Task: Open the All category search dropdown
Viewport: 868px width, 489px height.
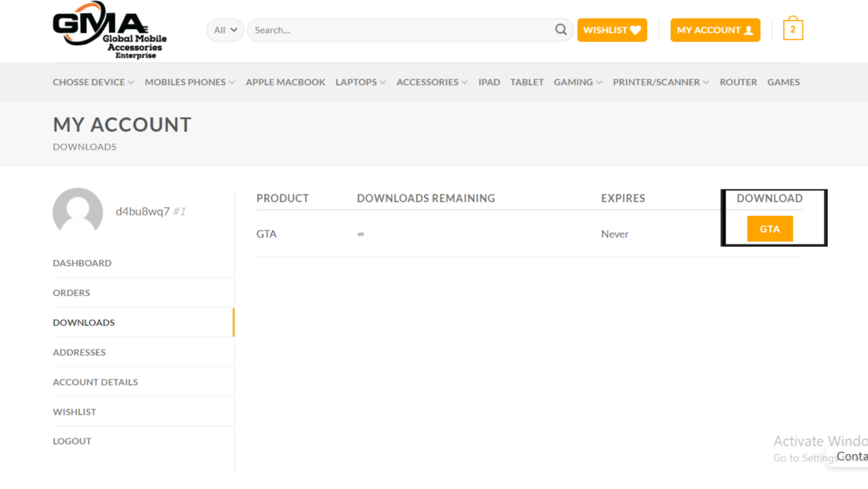Action: pyautogui.click(x=225, y=30)
